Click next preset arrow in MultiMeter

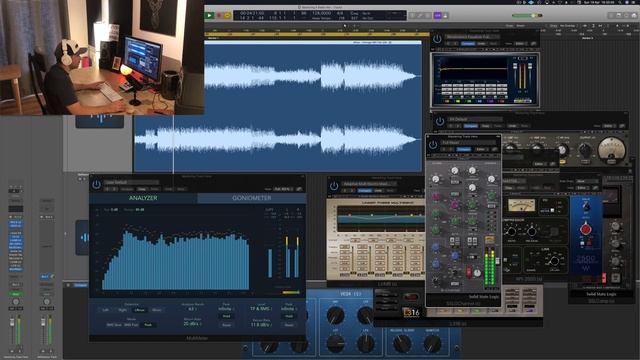point(114,189)
